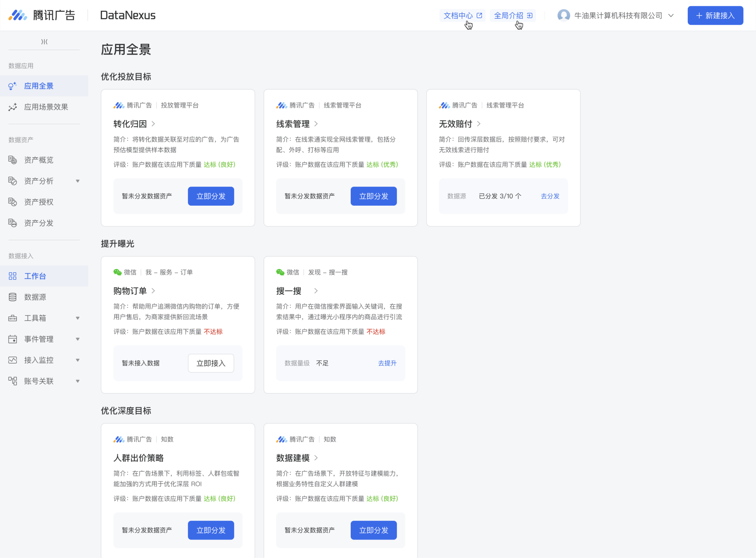Viewport: 756px width, 558px height.
Task: Click 已分发 3/10 个 status text
Action: tap(500, 196)
